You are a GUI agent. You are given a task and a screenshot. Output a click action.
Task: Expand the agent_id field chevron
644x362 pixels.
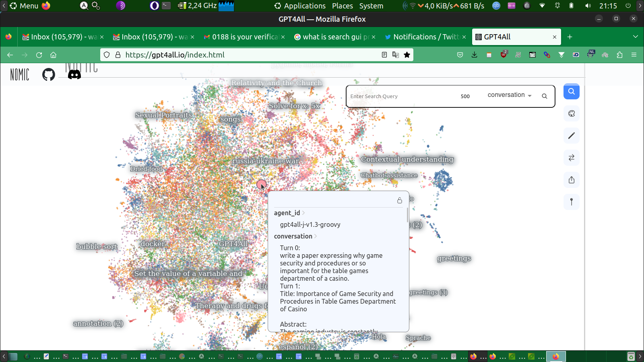(303, 213)
